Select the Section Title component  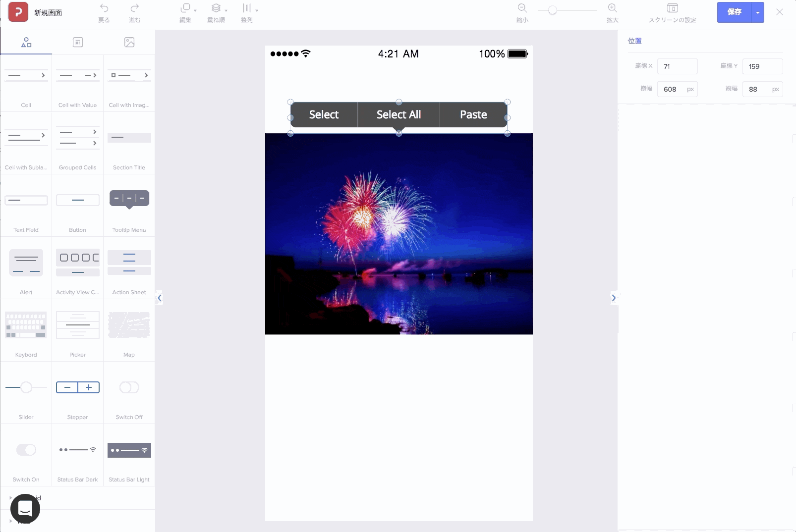[x=129, y=144]
